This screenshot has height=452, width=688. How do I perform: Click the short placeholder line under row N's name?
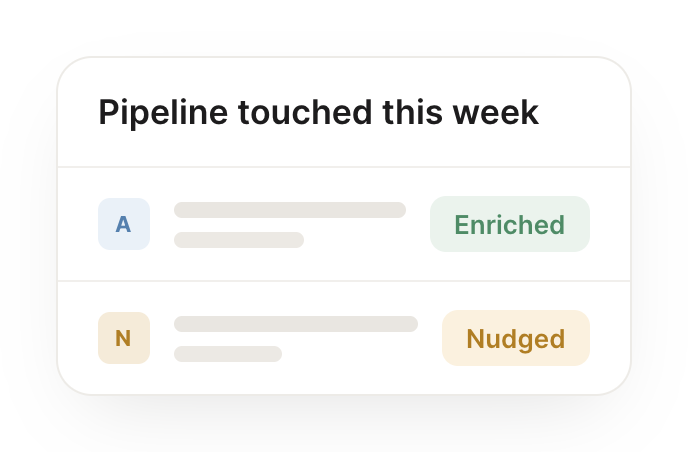(x=228, y=354)
